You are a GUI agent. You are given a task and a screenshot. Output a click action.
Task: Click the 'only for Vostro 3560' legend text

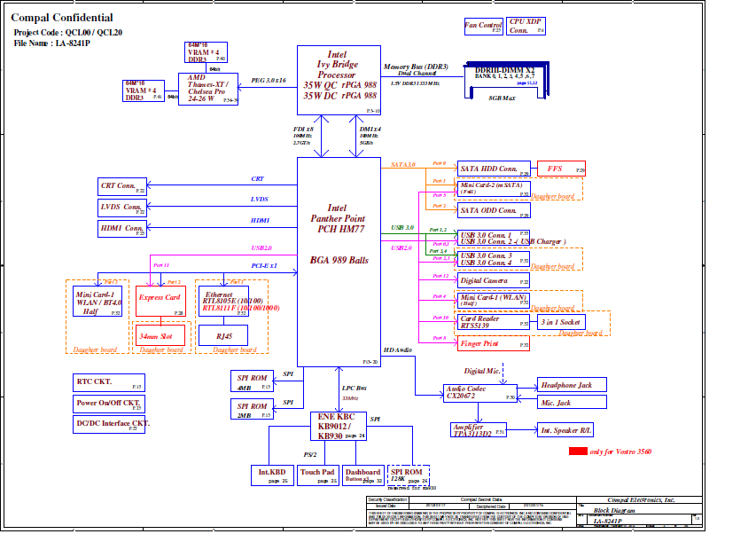tap(620, 452)
